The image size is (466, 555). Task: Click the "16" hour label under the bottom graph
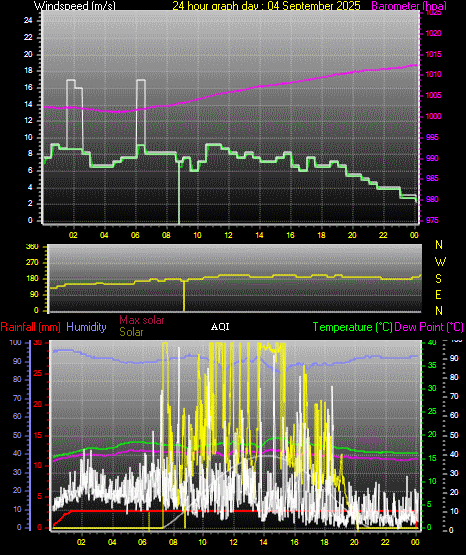coord(294,542)
